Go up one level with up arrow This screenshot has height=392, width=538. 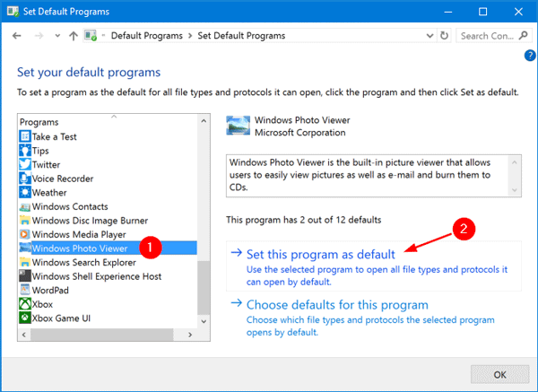(x=74, y=36)
